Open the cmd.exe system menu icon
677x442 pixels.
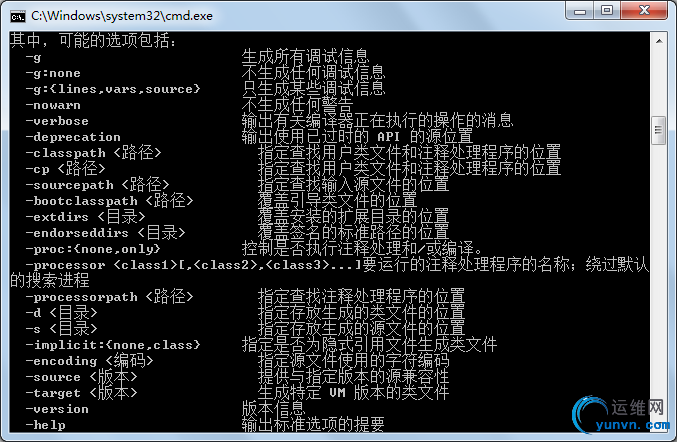click(18, 16)
